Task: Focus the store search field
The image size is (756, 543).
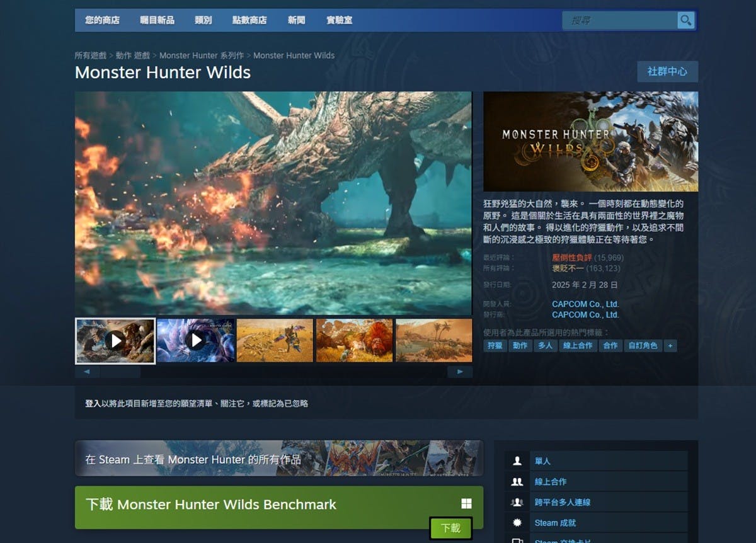Action: [x=620, y=21]
